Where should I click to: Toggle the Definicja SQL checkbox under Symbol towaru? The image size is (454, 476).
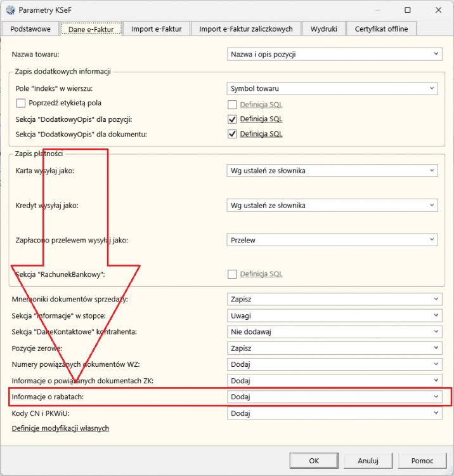click(232, 105)
